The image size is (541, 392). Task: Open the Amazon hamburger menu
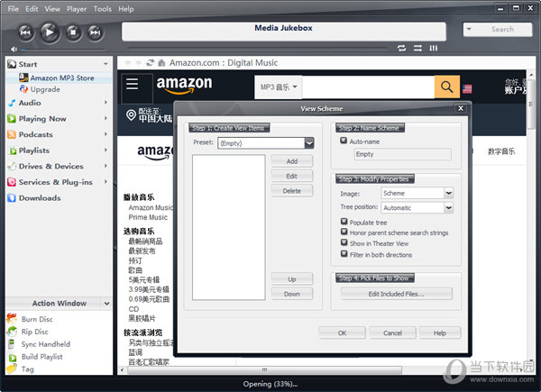[x=133, y=84]
